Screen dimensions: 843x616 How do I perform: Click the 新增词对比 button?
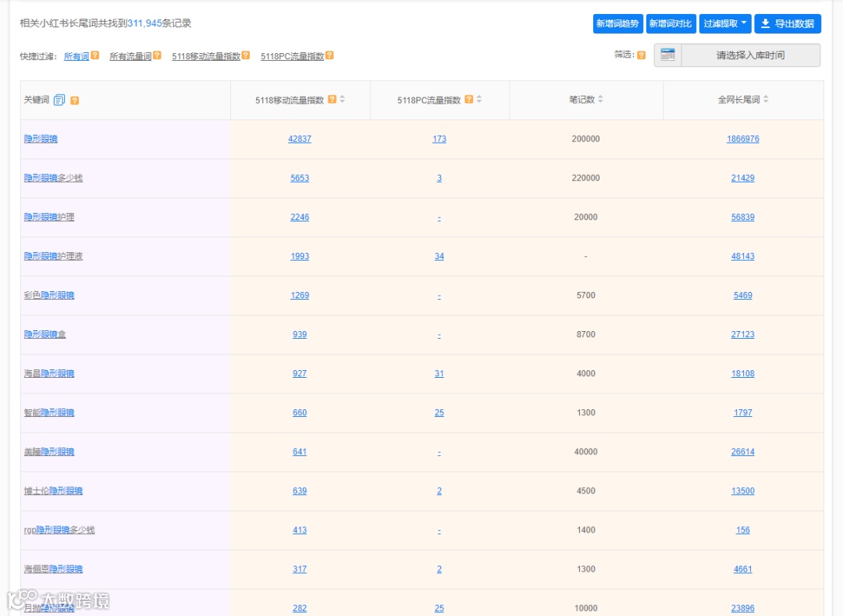[670, 23]
